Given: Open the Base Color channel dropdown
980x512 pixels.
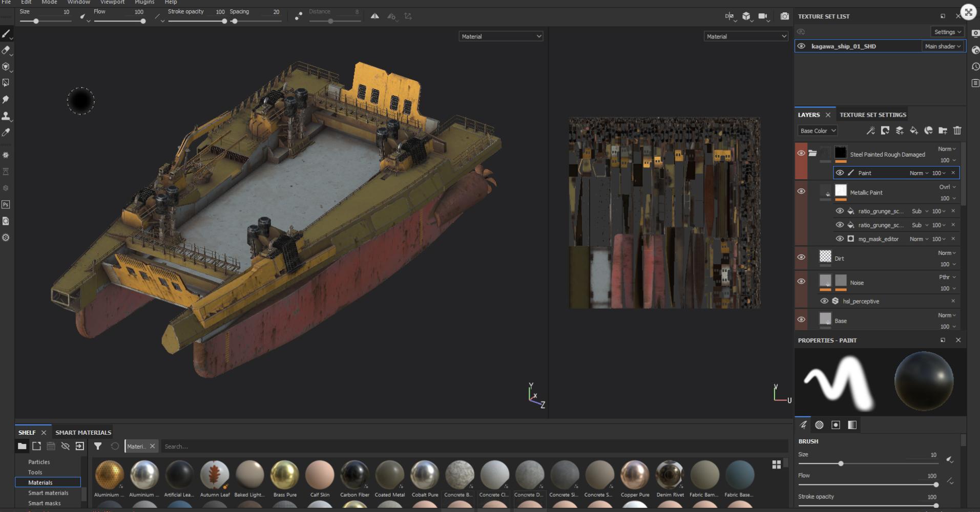Looking at the screenshot, I should [x=818, y=131].
